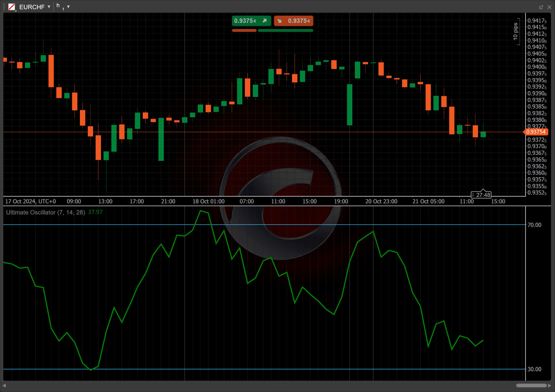Click the scrollbar left arrow

4,385
